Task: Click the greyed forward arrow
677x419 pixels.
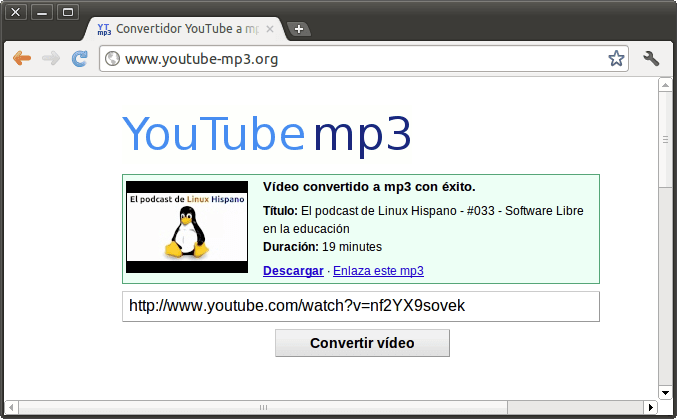Action: tap(51, 58)
